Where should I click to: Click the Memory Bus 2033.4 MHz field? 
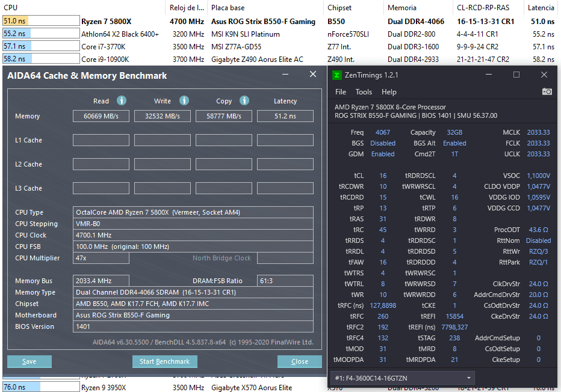pos(101,281)
